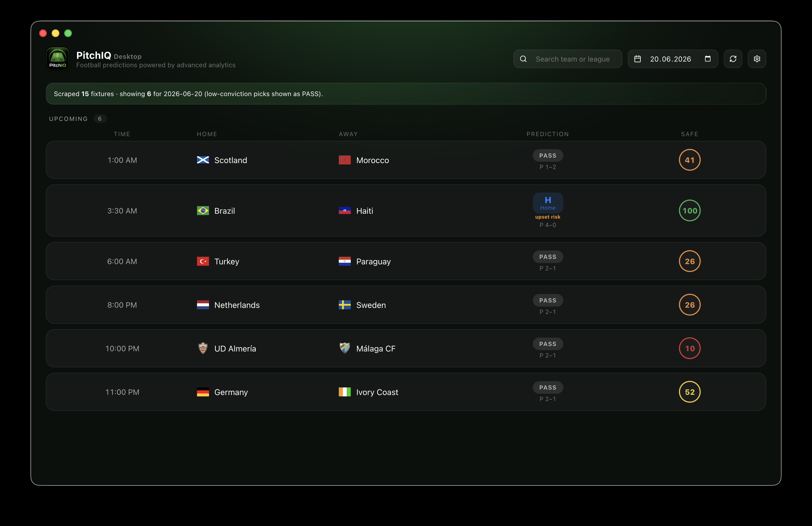Click the green macOS zoom window button
Image resolution: width=812 pixels, height=526 pixels.
click(x=68, y=33)
